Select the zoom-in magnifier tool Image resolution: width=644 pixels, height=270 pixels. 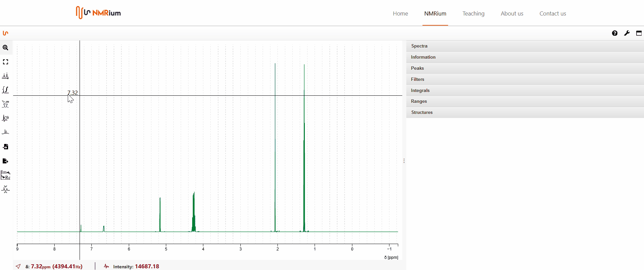(x=5, y=48)
